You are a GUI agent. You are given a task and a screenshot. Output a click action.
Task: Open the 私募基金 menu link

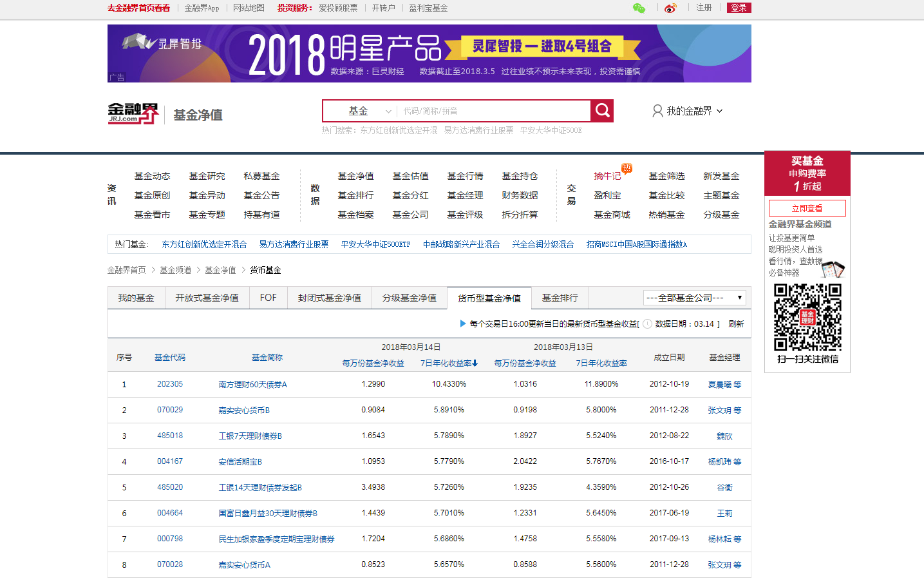[x=261, y=176]
